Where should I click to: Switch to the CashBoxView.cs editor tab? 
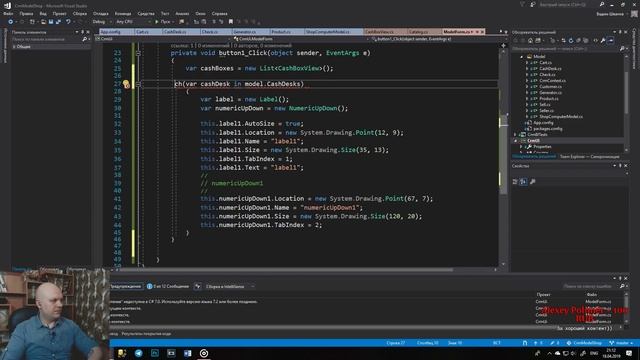[385, 32]
